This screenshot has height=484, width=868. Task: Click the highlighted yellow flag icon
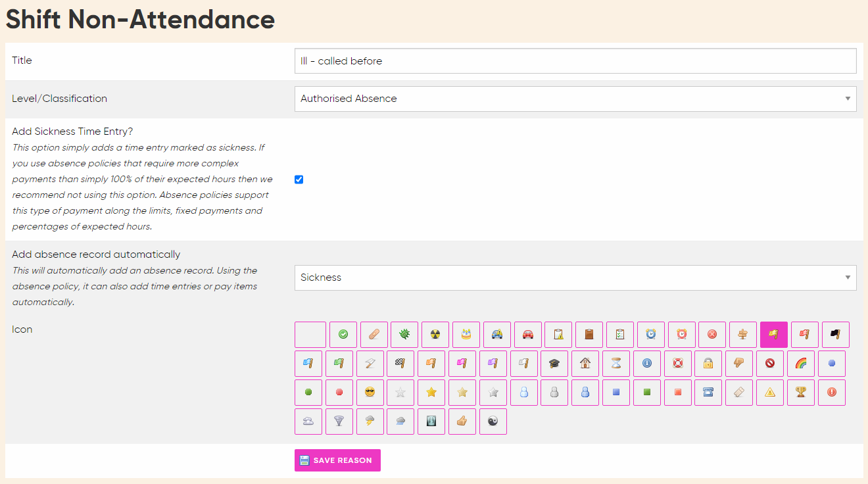tap(774, 335)
